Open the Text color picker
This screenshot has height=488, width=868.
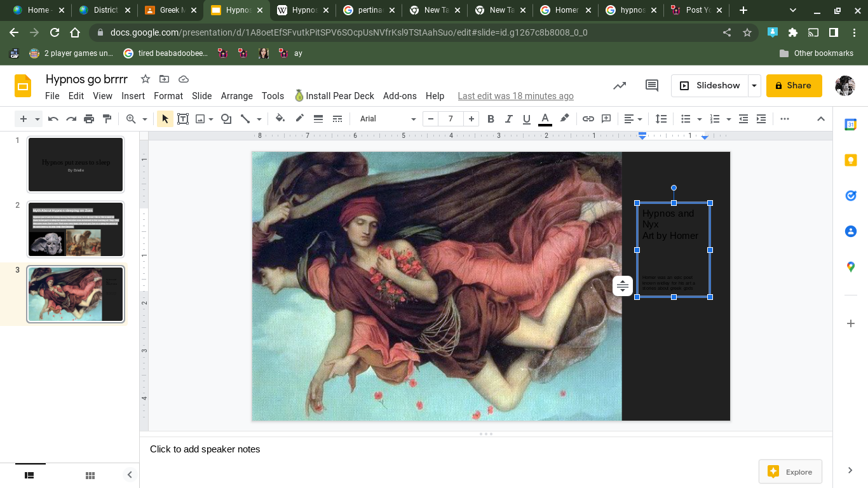tap(545, 119)
